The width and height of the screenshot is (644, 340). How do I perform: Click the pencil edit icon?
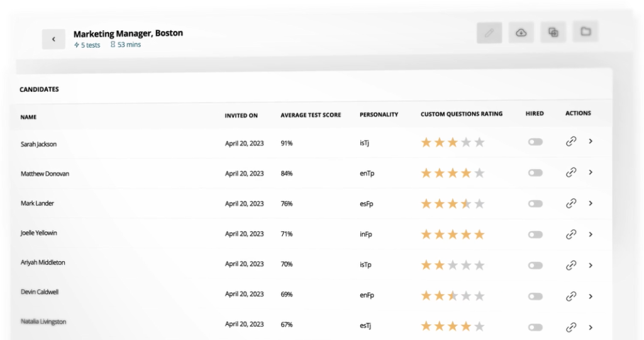click(489, 33)
